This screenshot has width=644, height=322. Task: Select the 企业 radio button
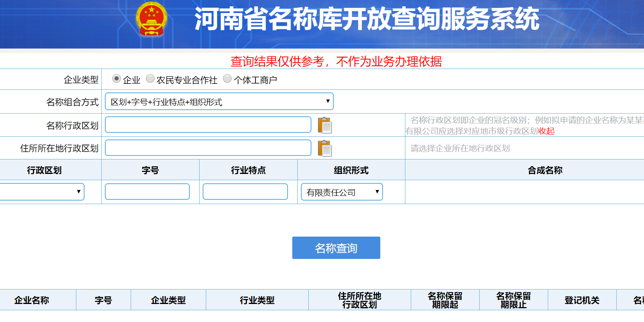tap(116, 79)
